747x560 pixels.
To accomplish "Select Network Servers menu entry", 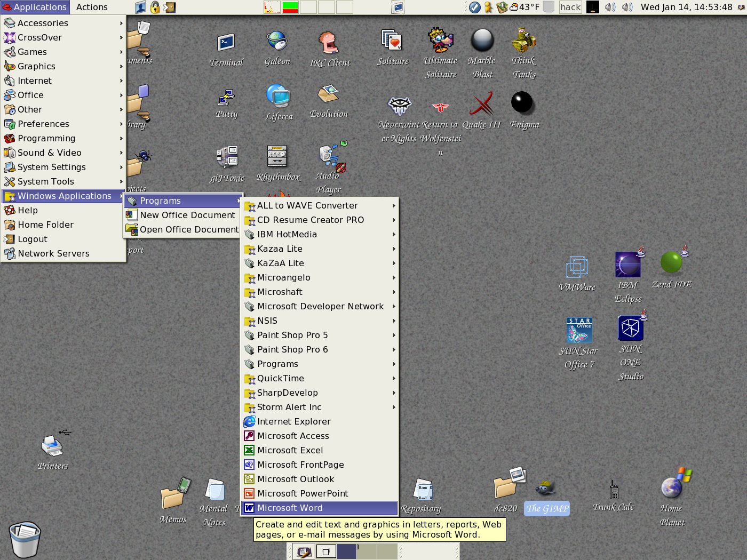I will [63, 253].
